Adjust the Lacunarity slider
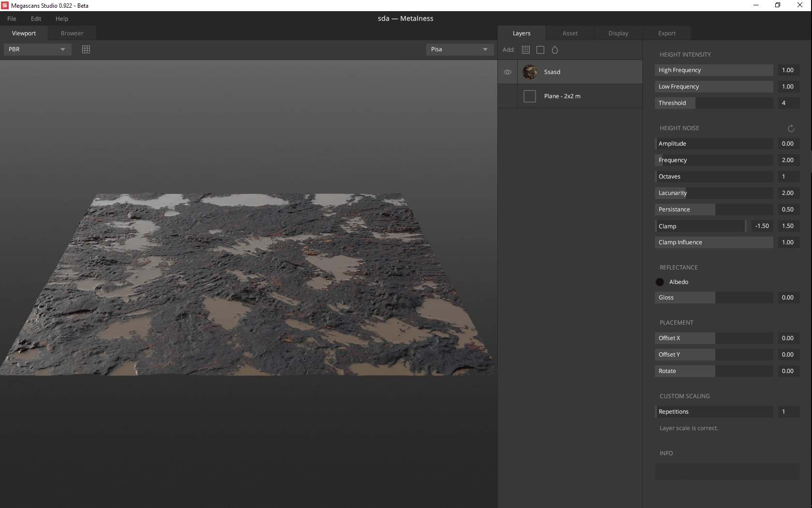 coord(714,193)
